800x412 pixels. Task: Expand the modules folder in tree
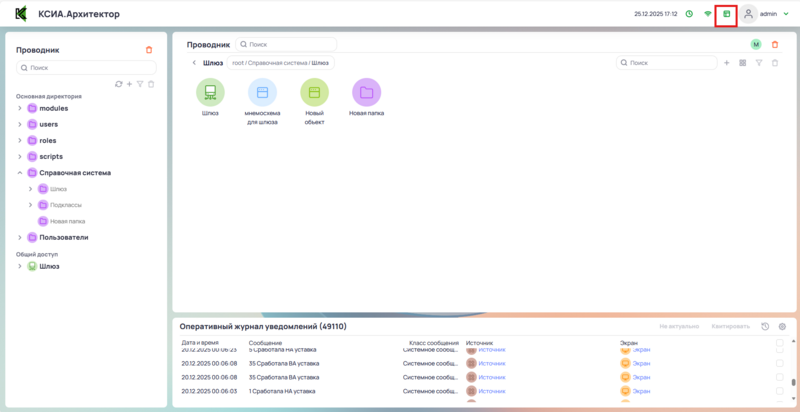pos(20,108)
